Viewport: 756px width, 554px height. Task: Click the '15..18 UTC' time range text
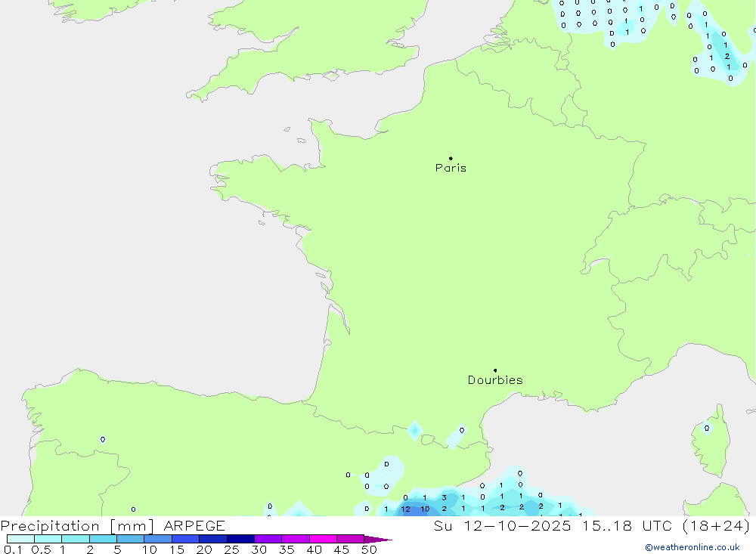pyautogui.click(x=627, y=526)
